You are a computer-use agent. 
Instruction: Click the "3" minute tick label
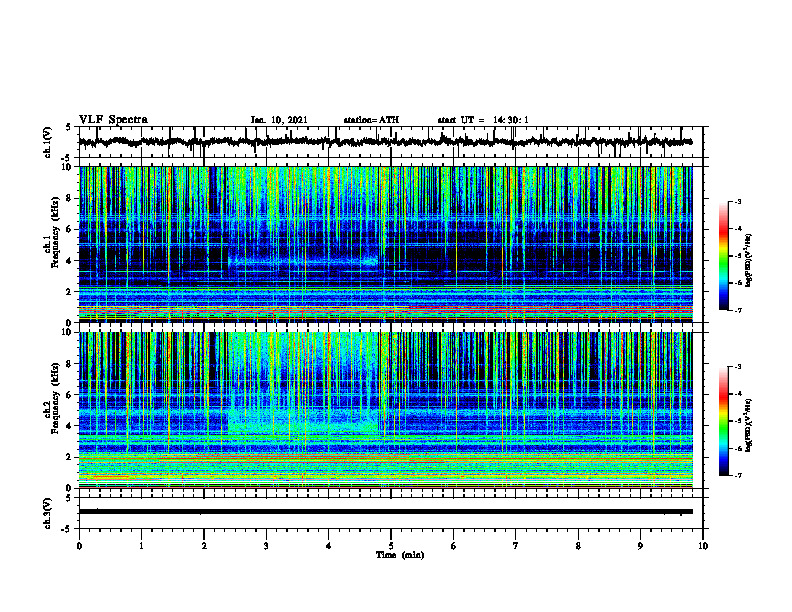pos(266,546)
